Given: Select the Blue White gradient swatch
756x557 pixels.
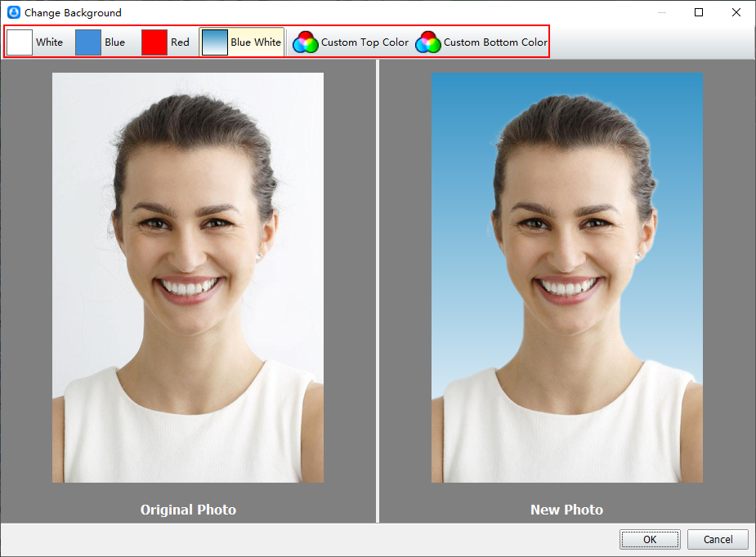Looking at the screenshot, I should pyautogui.click(x=215, y=42).
